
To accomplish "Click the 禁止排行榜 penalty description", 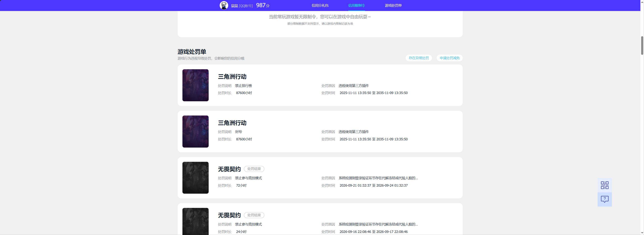I will coord(243,86).
